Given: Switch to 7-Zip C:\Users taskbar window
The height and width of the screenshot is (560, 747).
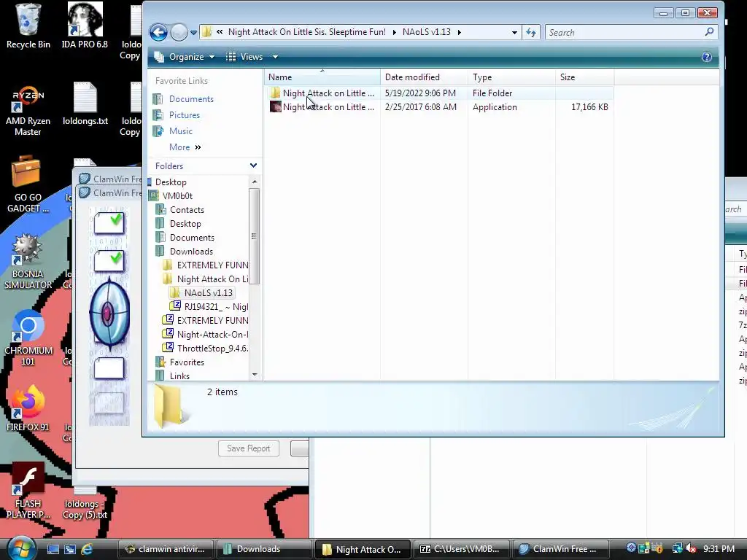Looking at the screenshot, I should pyautogui.click(x=461, y=549).
